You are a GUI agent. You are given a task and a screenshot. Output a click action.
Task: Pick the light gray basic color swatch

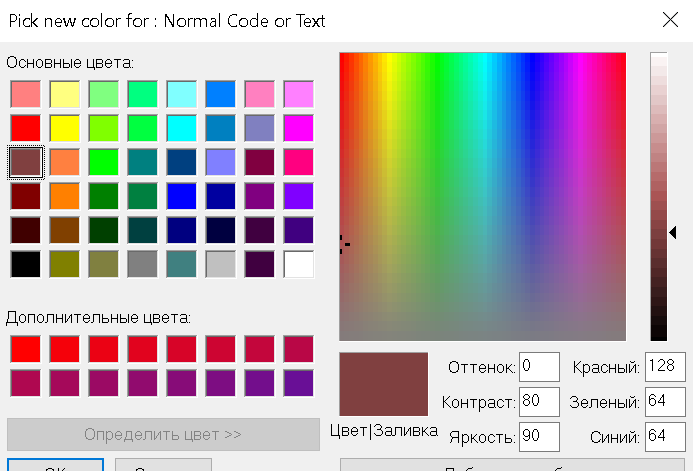point(221,264)
